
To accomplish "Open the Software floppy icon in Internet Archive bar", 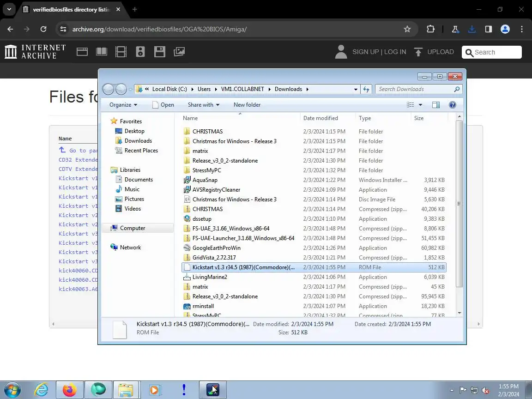I will point(159,52).
